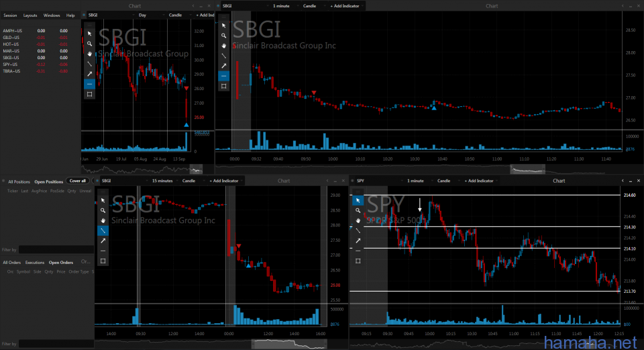Open the SPY symbol selector dropdown
This screenshot has width=644, height=350.
380,181
